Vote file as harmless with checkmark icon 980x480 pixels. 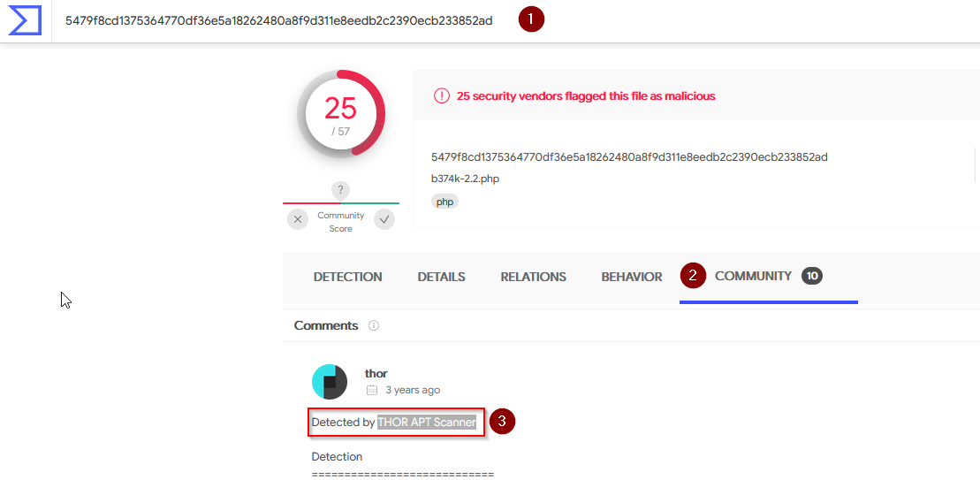tap(384, 219)
